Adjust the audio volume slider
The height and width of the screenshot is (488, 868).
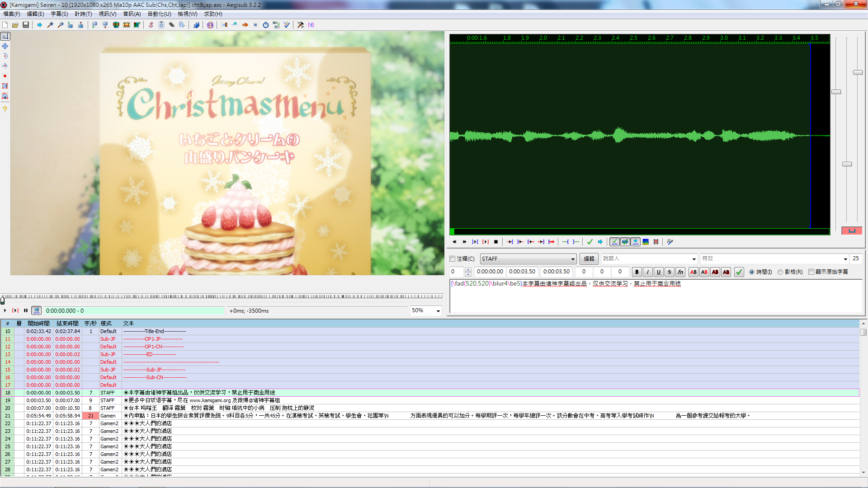(858, 72)
